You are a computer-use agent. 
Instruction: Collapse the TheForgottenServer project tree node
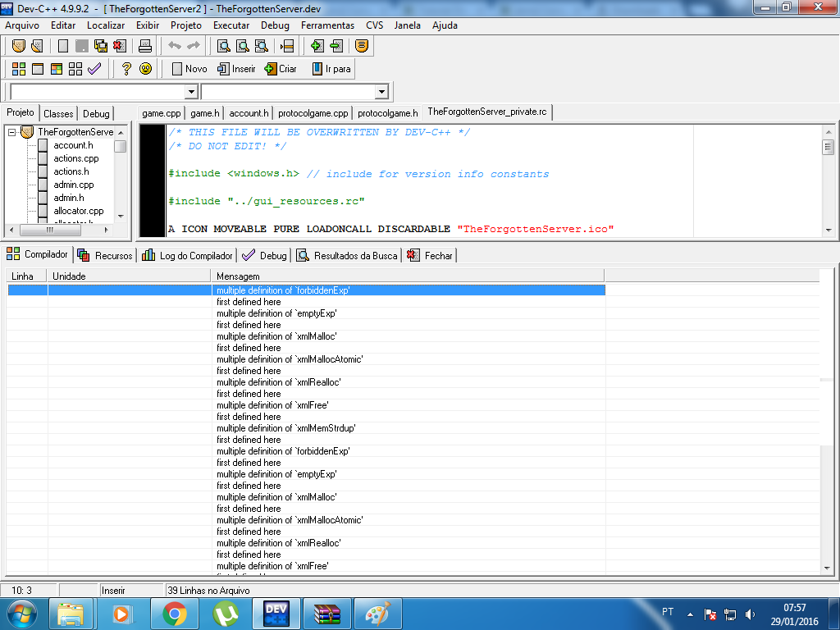pyautogui.click(x=11, y=132)
